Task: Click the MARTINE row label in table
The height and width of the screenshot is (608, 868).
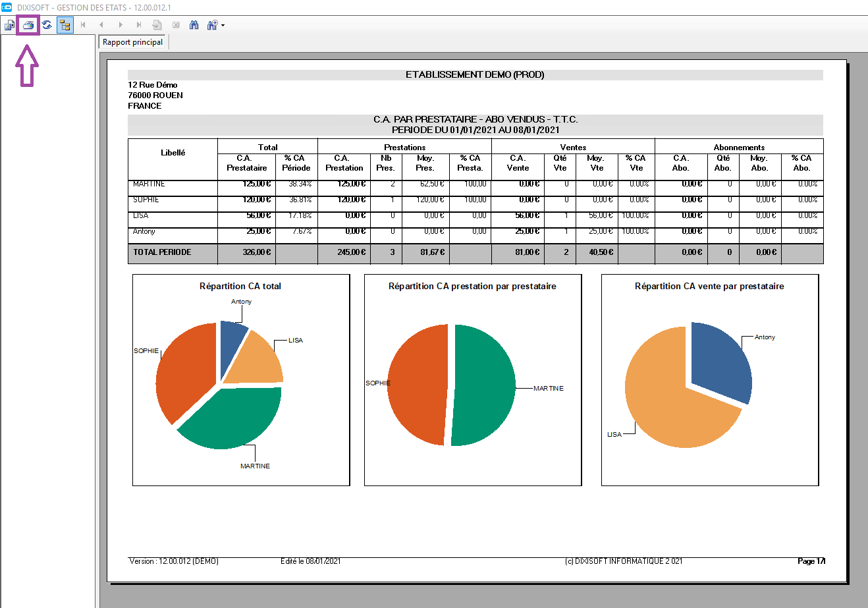Action: click(149, 184)
